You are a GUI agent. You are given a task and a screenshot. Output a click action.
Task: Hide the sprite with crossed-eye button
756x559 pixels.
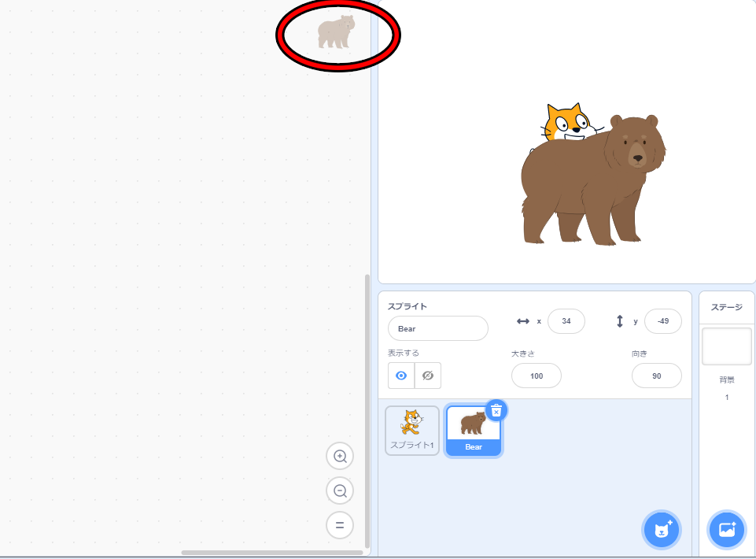point(428,376)
